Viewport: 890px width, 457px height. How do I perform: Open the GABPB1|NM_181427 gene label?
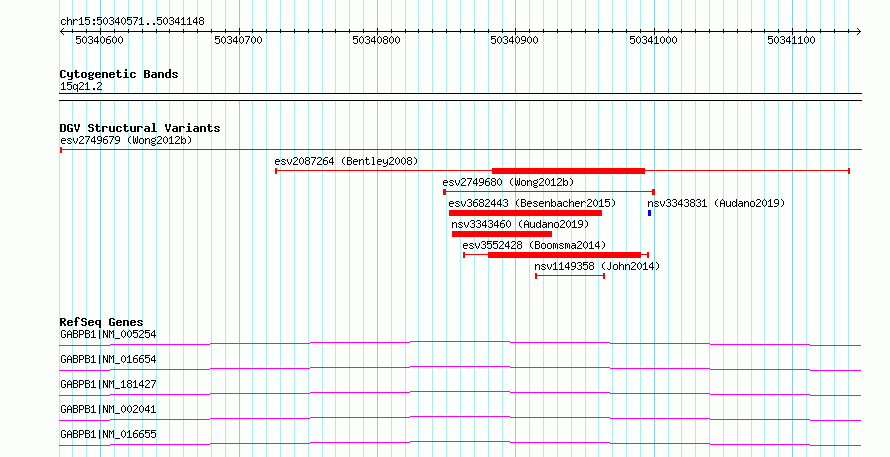108,384
